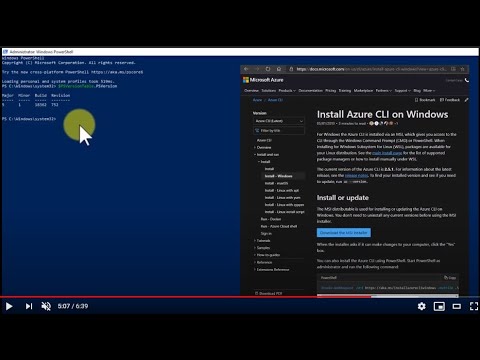Image resolution: width=480 pixels, height=360 pixels.
Task: Open the Overview nav item
Action: pos(251,91)
